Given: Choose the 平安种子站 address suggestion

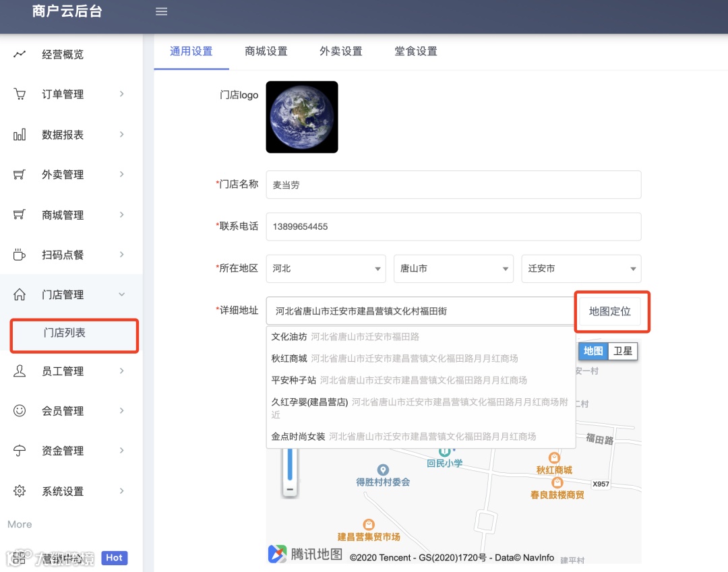Looking at the screenshot, I should coord(421,381).
